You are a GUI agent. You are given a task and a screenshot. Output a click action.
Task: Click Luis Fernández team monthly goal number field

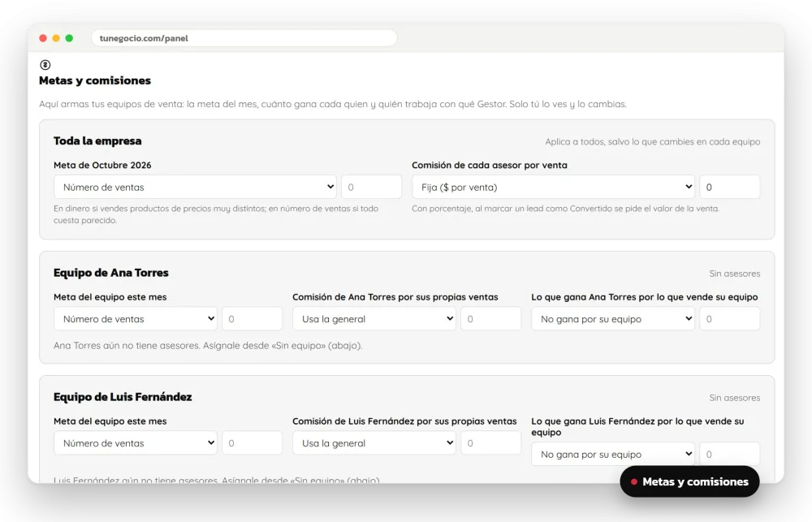click(x=253, y=443)
